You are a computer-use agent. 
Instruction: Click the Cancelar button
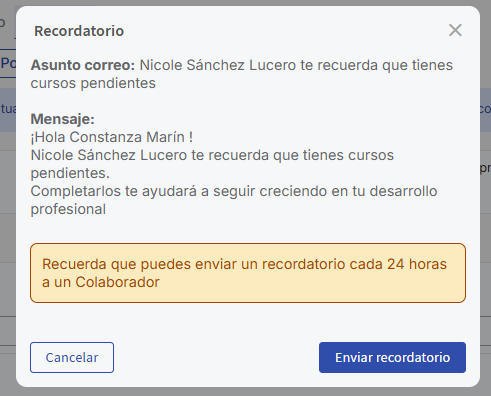[72, 357]
